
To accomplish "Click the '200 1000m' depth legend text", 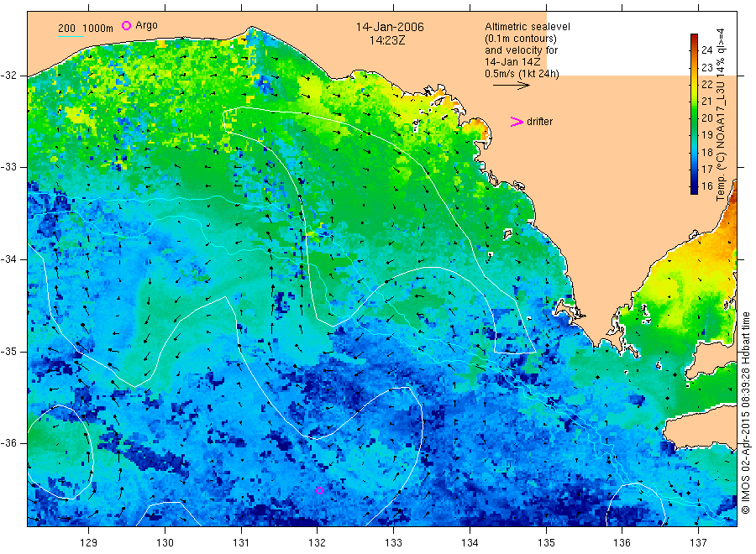I will point(86,29).
